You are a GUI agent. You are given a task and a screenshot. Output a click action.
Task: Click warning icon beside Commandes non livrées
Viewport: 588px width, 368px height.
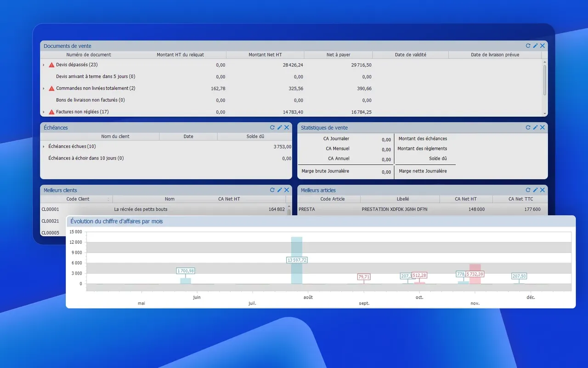point(51,88)
